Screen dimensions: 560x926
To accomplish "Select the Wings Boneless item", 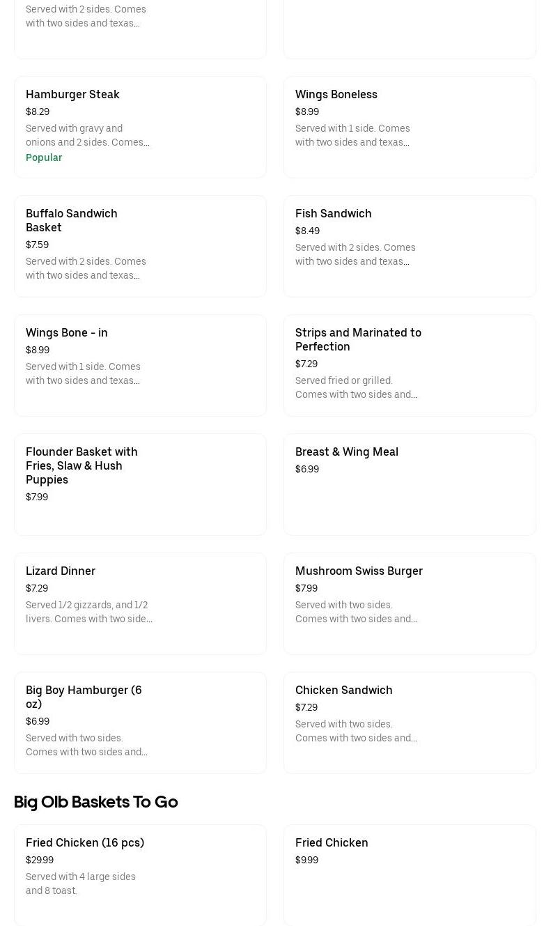I will [x=336, y=94].
